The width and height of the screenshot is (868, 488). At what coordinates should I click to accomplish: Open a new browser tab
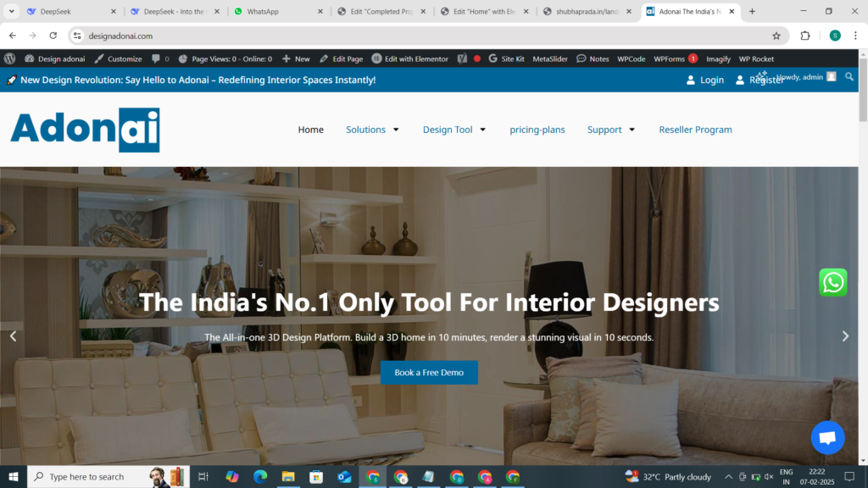752,11
